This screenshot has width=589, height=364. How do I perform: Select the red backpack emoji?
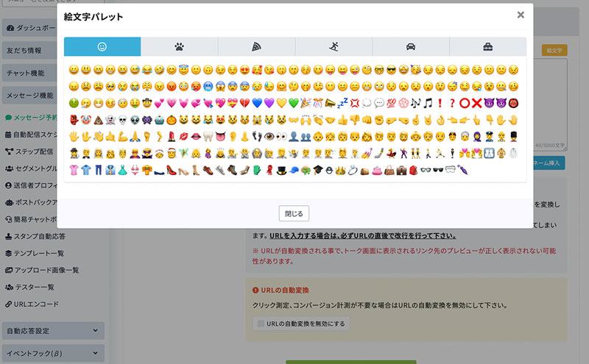click(413, 171)
